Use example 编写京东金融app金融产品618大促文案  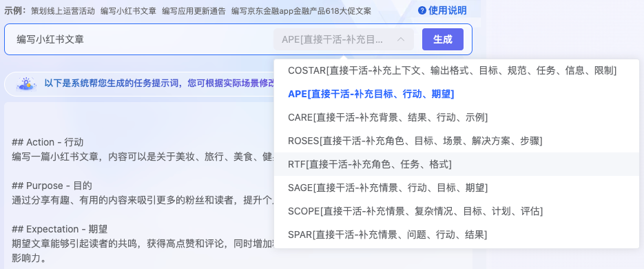point(301,11)
